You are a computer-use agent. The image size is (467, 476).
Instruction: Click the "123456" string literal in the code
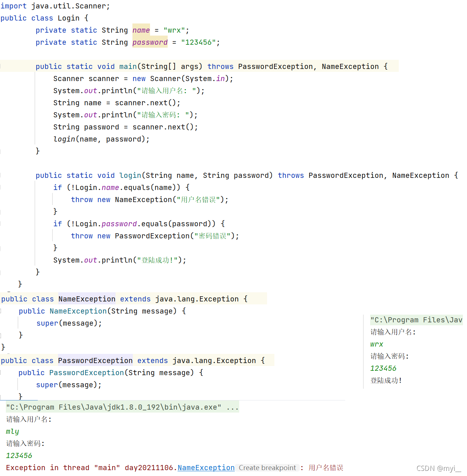coord(198,42)
